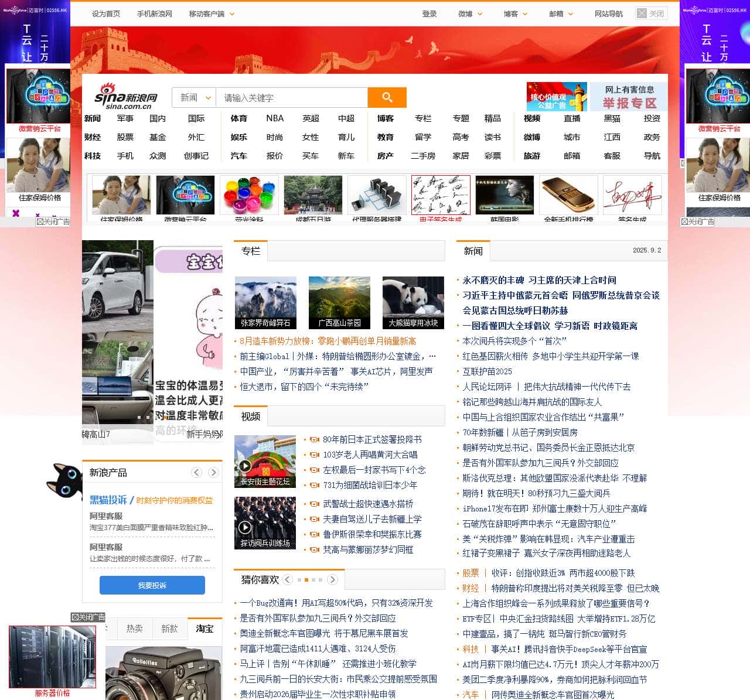Close the left side ad via 关闭广告

pyautogui.click(x=53, y=221)
